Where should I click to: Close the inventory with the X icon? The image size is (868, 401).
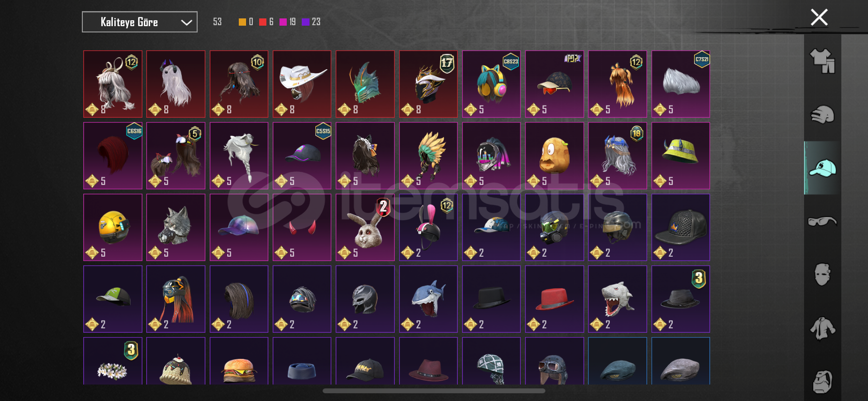click(819, 17)
